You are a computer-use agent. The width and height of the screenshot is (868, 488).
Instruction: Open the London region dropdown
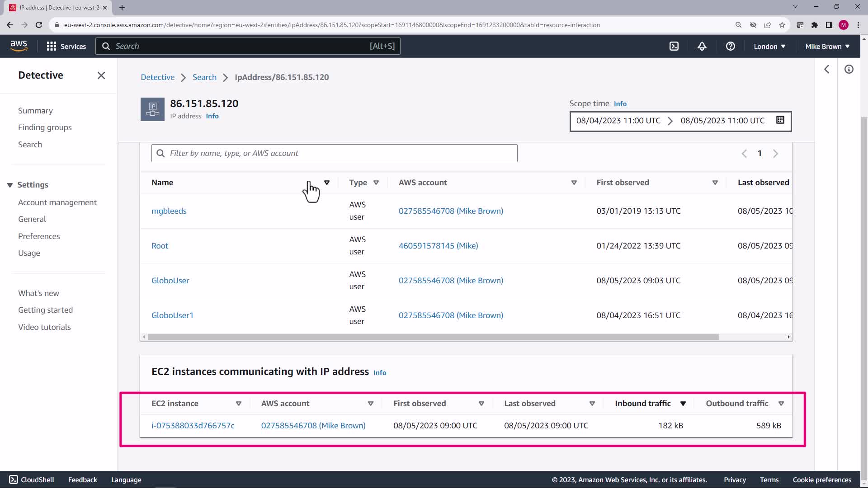click(x=769, y=46)
